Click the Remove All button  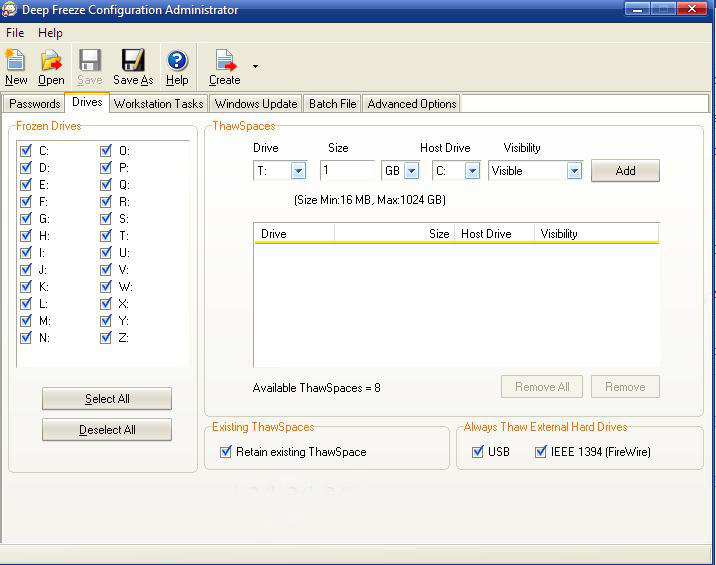pyautogui.click(x=542, y=387)
